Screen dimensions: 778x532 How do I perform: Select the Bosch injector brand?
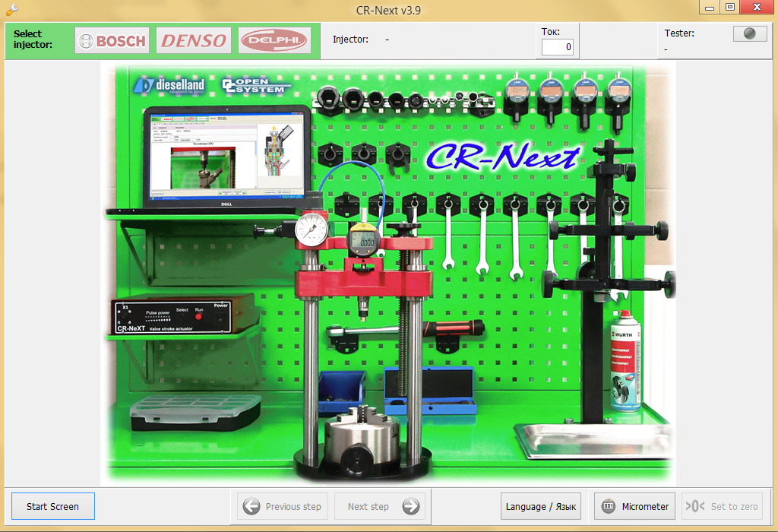[x=112, y=40]
